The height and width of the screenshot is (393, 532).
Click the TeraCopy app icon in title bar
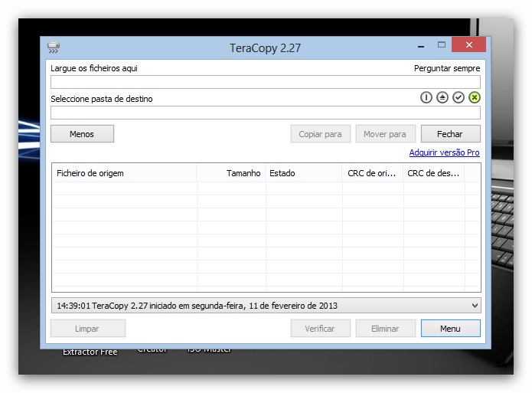[x=54, y=47]
